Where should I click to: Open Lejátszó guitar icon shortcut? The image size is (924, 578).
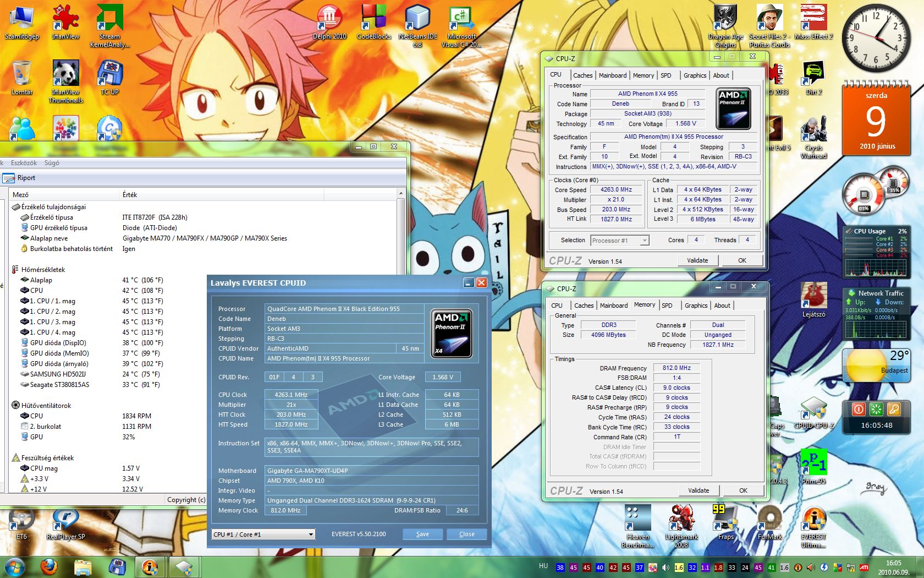coord(813,300)
